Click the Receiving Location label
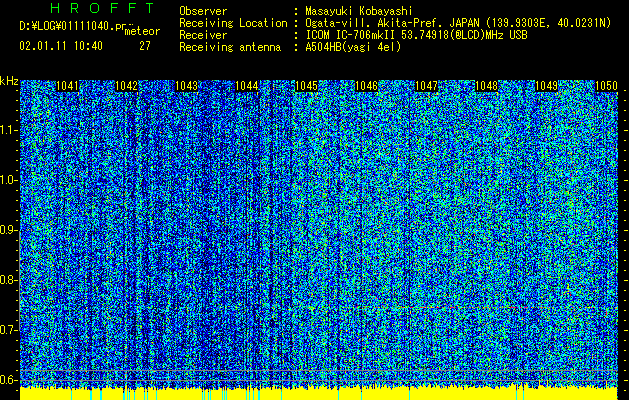The width and height of the screenshot is (629, 400). pos(233,23)
